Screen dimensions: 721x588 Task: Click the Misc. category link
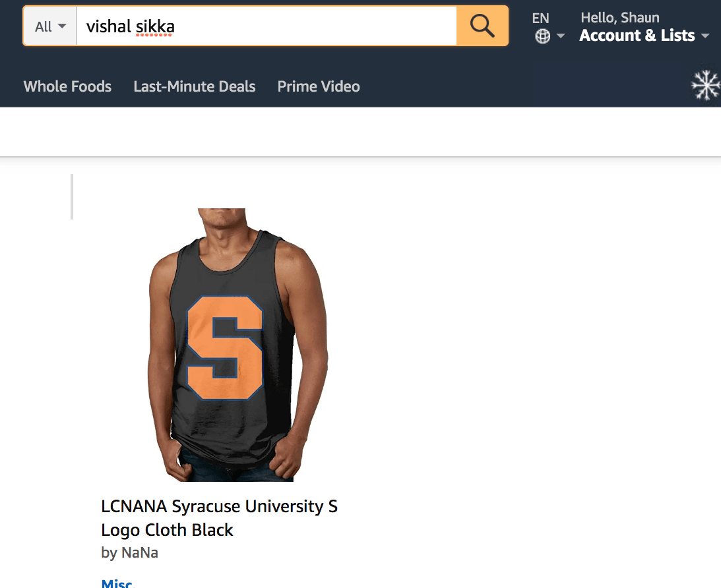[117, 583]
